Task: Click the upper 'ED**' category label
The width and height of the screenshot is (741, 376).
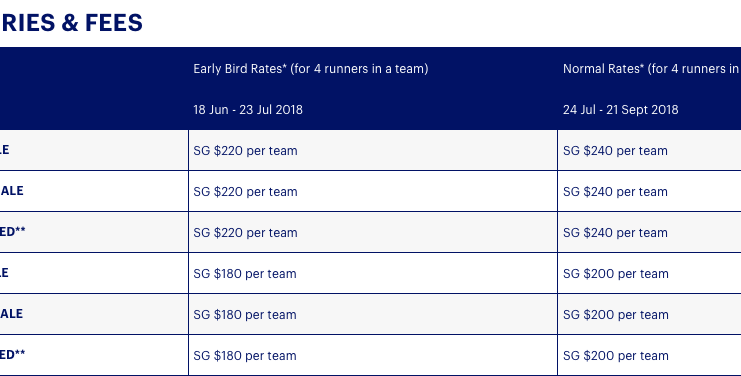Action: click(13, 231)
